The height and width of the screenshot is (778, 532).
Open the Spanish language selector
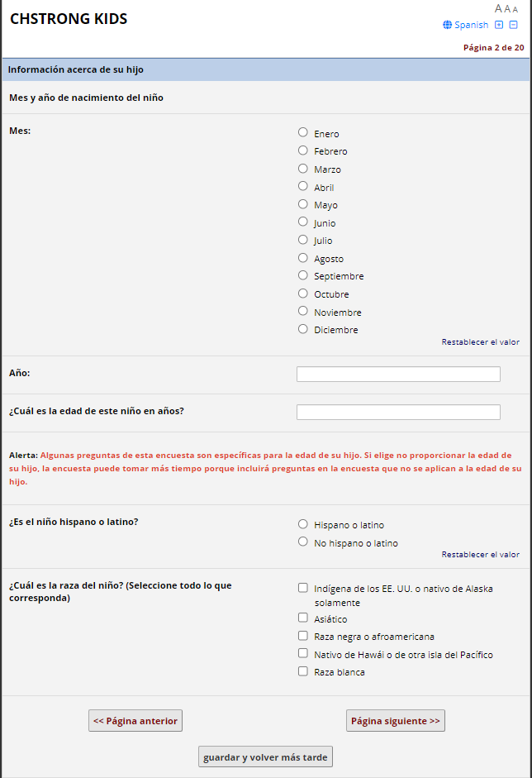(x=471, y=25)
